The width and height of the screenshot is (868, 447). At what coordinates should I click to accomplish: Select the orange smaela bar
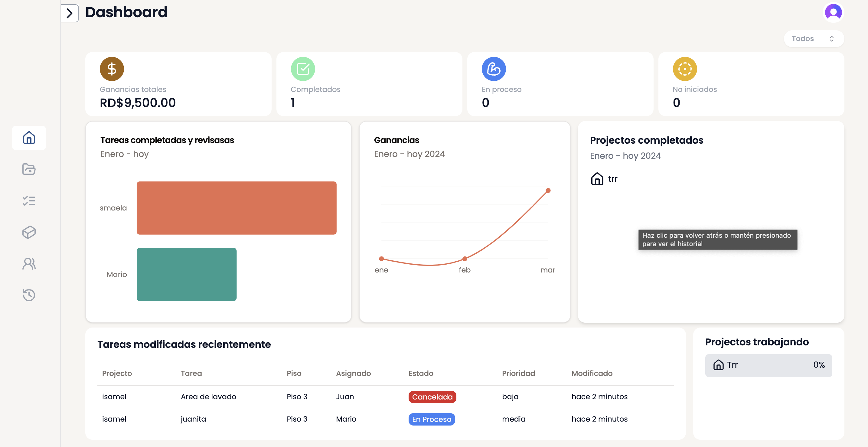236,208
